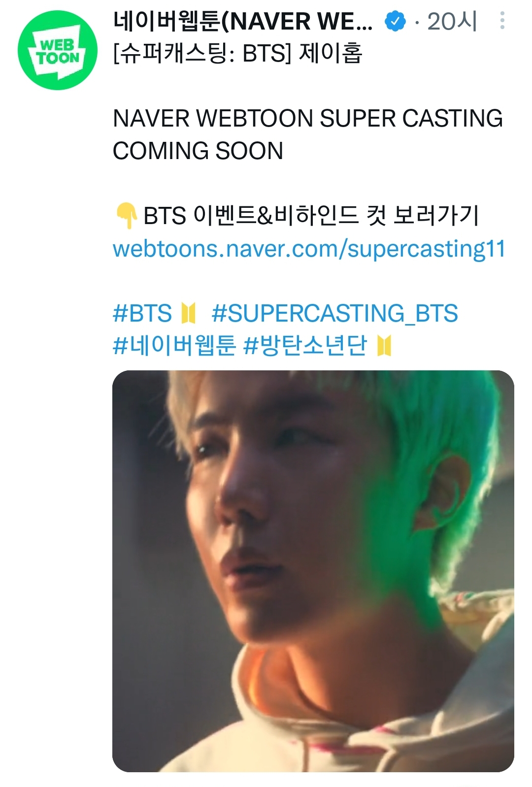Tap the #SUPERCASTING_BTS hashtag
This screenshot has width=532, height=787.
click(334, 313)
